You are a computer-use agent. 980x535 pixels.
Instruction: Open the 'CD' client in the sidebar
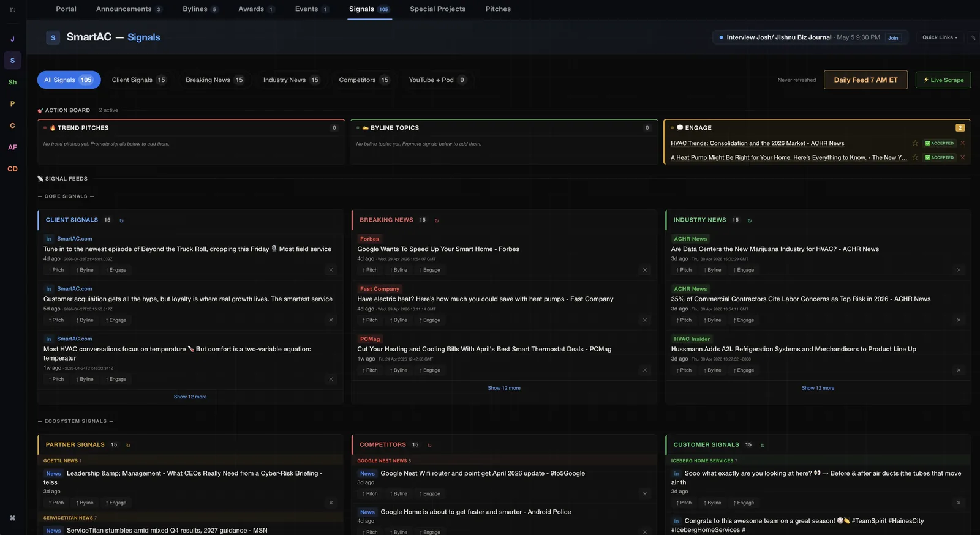pyautogui.click(x=12, y=169)
